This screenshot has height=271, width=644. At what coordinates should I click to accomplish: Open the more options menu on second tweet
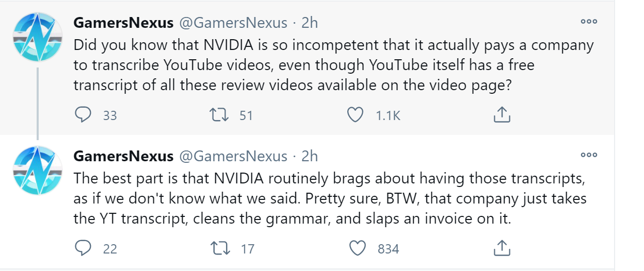(x=589, y=155)
